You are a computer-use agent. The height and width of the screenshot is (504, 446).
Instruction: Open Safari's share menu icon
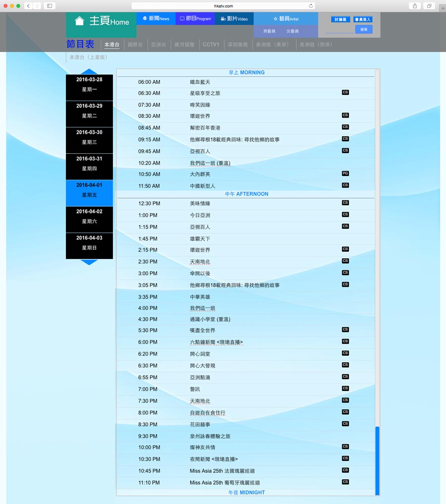coord(415,6)
